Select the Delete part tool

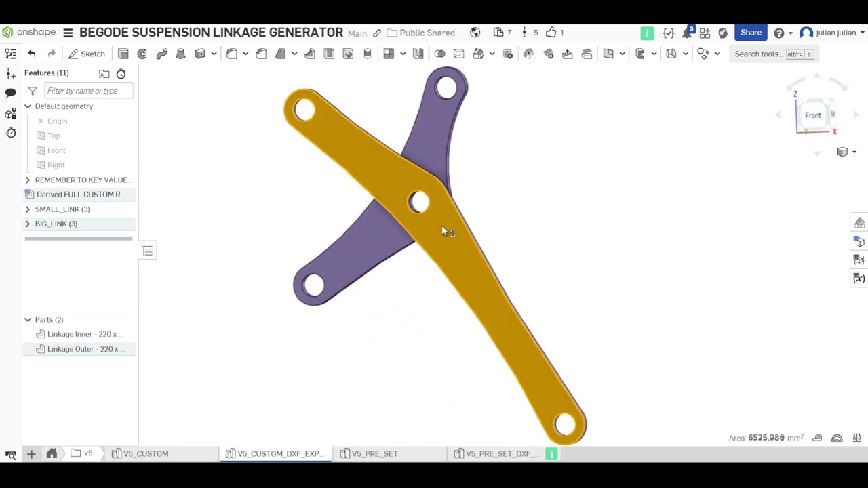pyautogui.click(x=508, y=54)
